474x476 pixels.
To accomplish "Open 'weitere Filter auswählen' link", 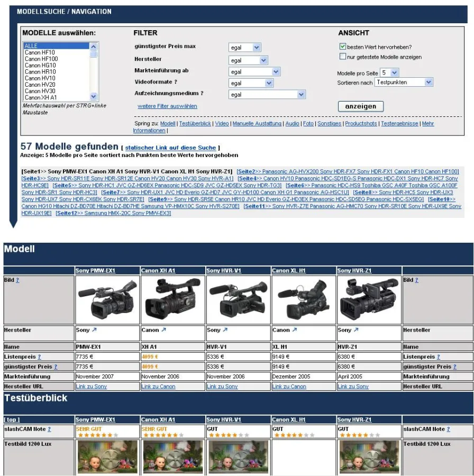I will (x=167, y=106).
